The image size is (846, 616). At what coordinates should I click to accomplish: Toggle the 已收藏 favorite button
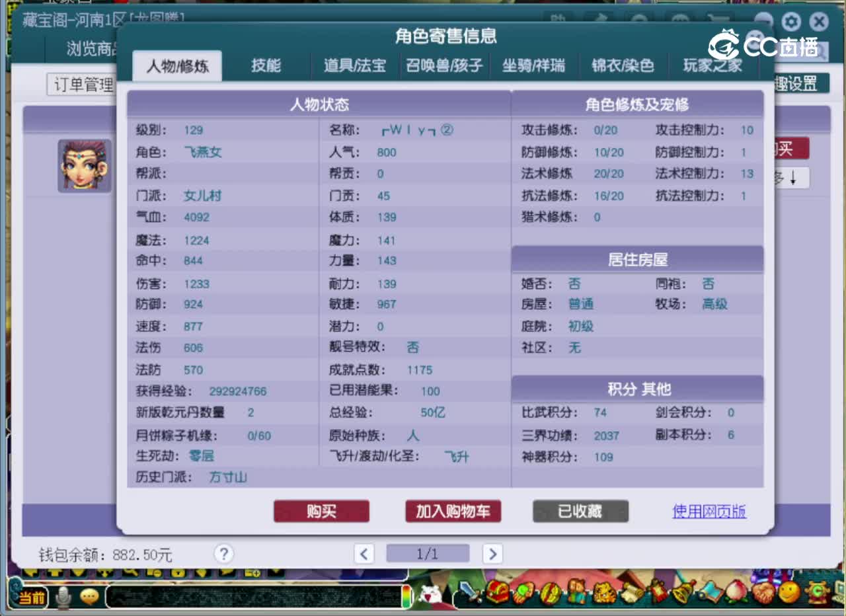tap(580, 511)
